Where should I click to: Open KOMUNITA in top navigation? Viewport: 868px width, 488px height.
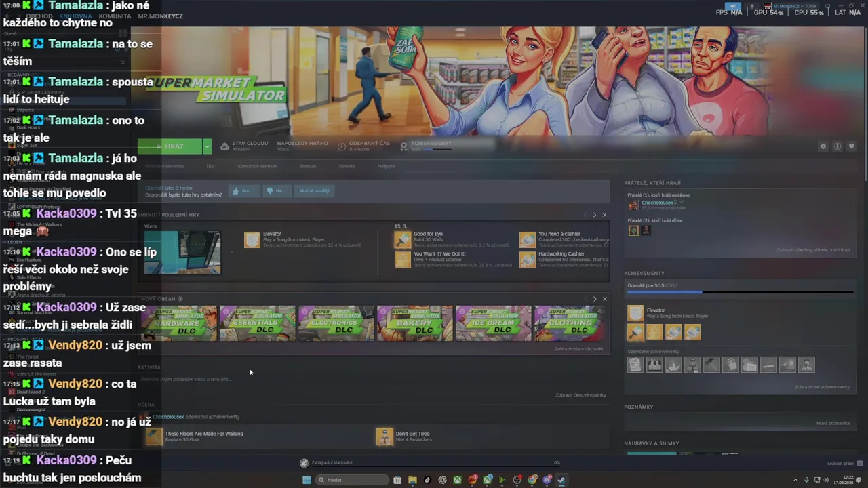tap(115, 16)
